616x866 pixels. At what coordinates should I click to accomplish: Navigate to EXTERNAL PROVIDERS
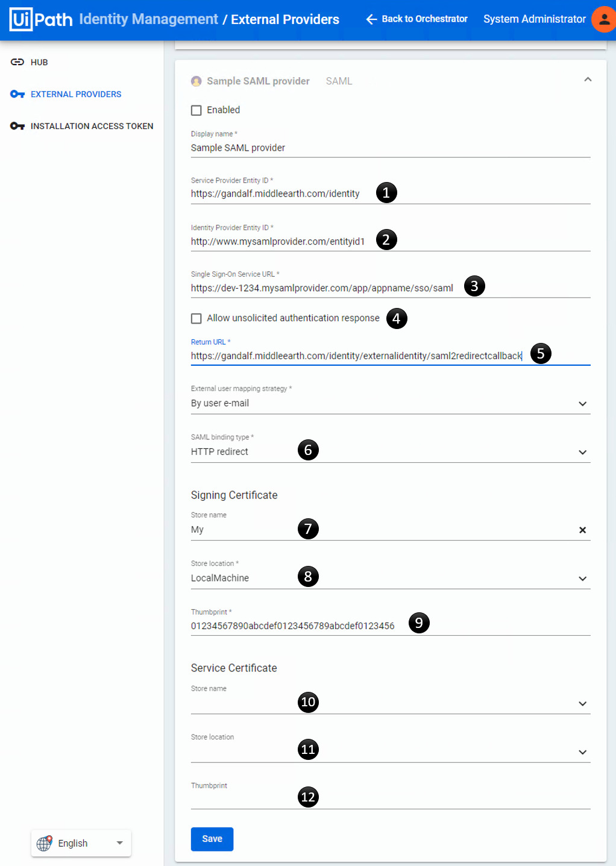pyautogui.click(x=76, y=94)
